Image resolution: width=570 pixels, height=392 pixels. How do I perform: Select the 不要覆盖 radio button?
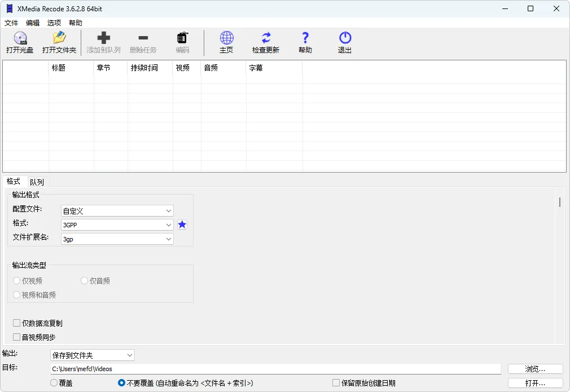(121, 382)
